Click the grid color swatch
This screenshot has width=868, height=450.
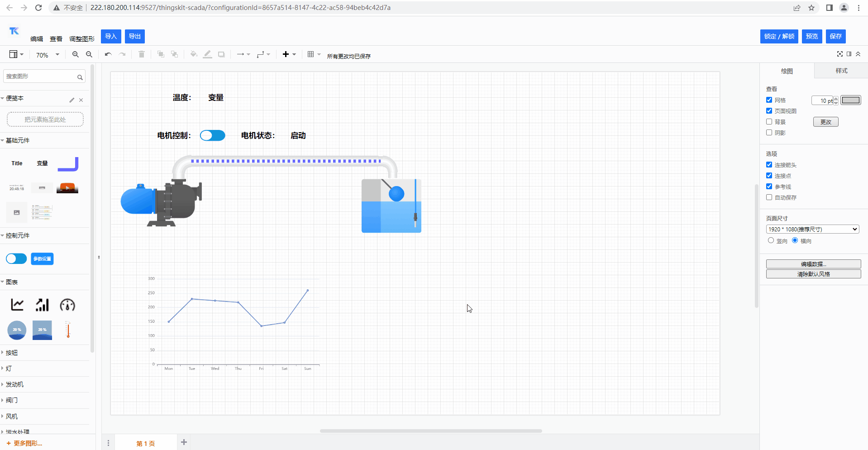pos(851,100)
